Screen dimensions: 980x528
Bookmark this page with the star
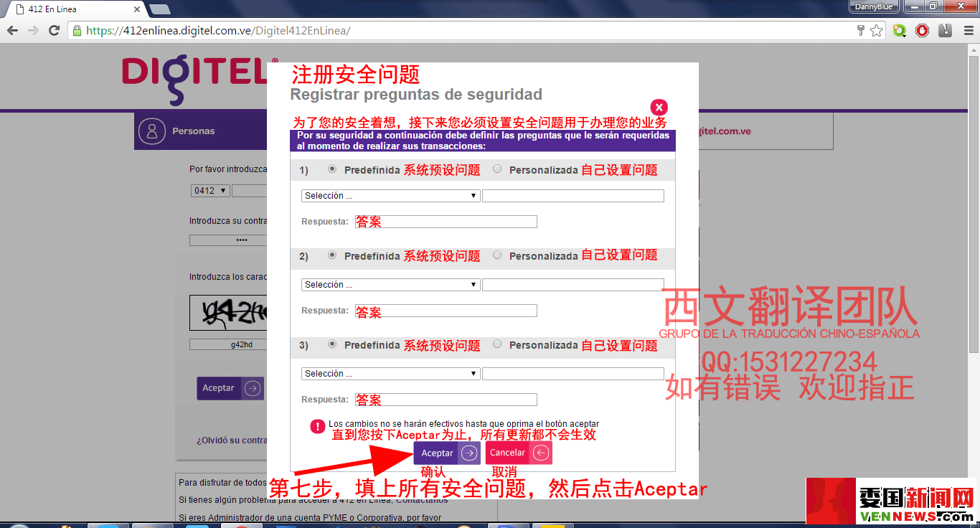point(876,31)
